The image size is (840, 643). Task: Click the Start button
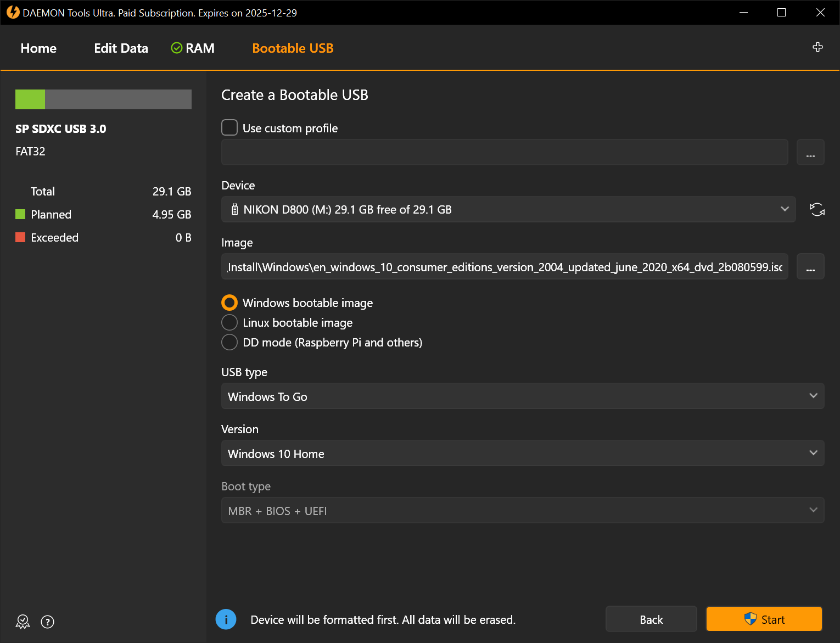pos(764,619)
